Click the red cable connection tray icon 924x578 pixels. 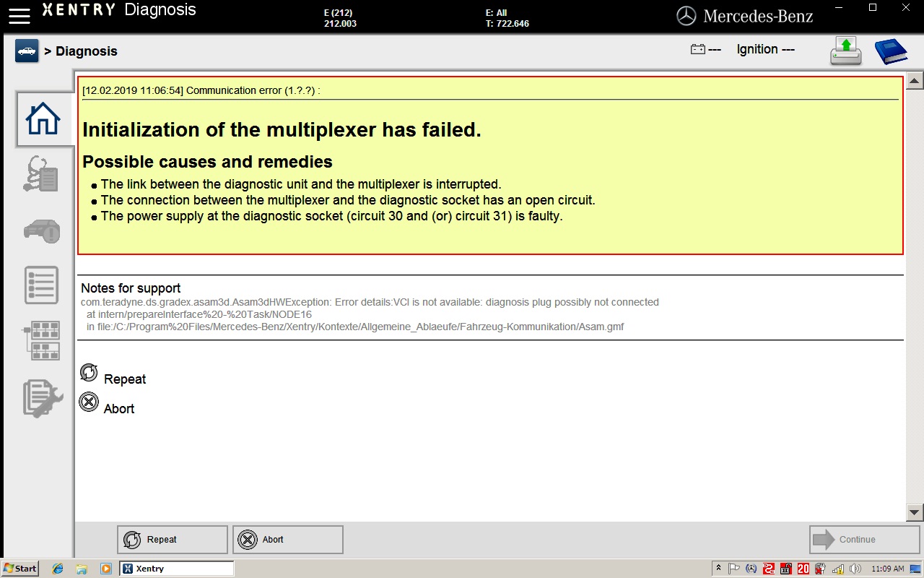pyautogui.click(x=770, y=569)
